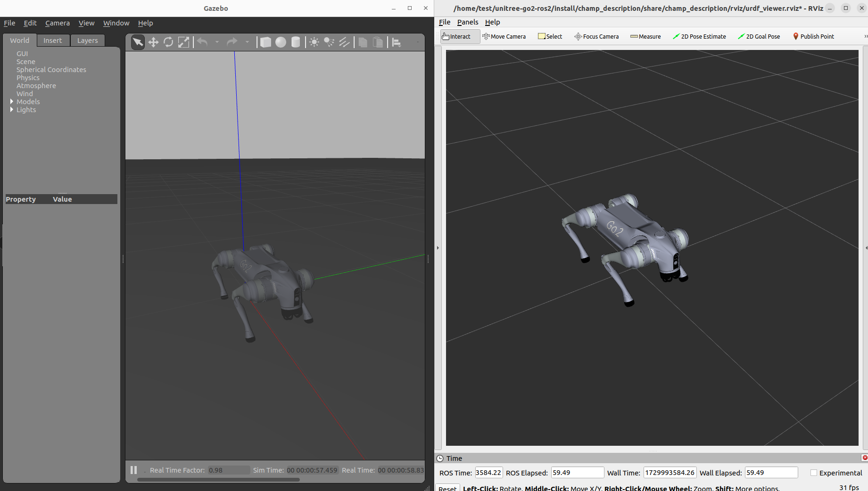Activate the Measure tool in RViz

[x=645, y=36]
